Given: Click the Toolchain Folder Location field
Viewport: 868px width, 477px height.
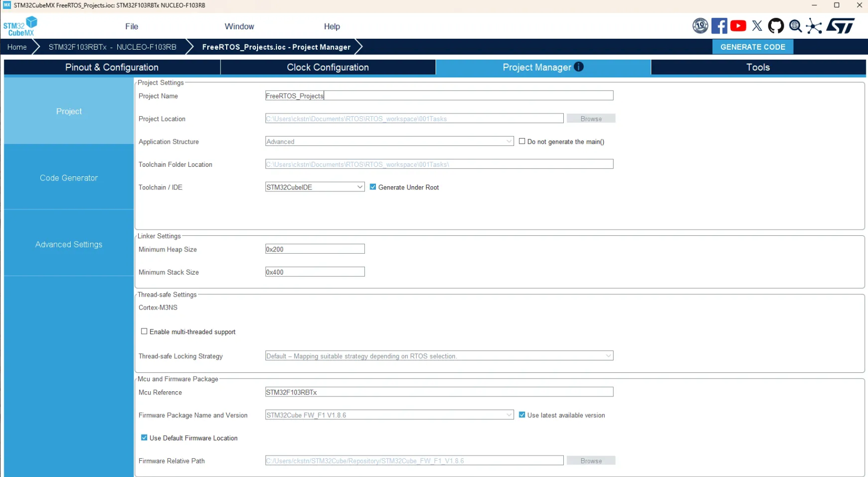Looking at the screenshot, I should click(439, 164).
